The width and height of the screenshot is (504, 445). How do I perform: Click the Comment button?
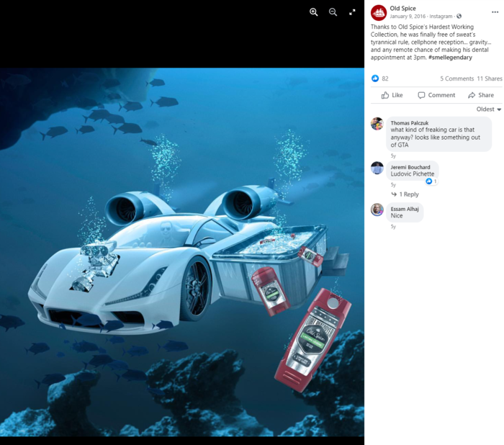tap(436, 95)
